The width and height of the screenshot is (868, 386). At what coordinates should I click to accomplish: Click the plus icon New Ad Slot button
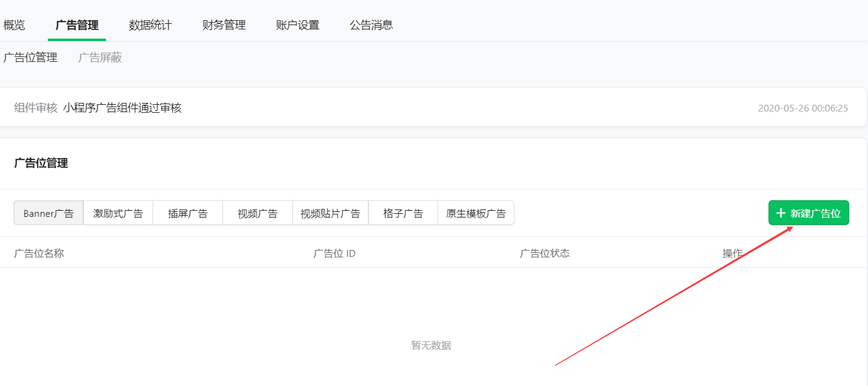pos(808,213)
